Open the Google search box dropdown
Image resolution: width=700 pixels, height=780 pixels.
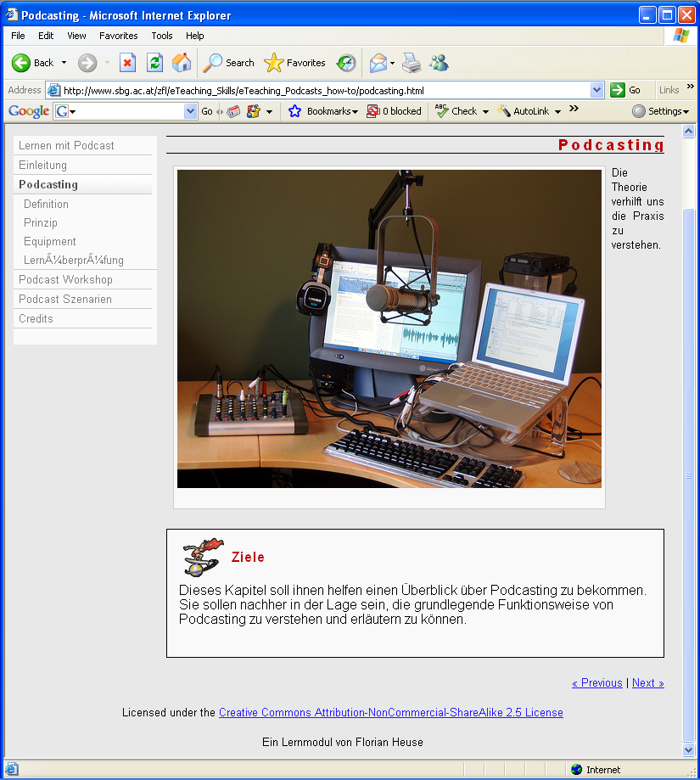pyautogui.click(x=190, y=111)
